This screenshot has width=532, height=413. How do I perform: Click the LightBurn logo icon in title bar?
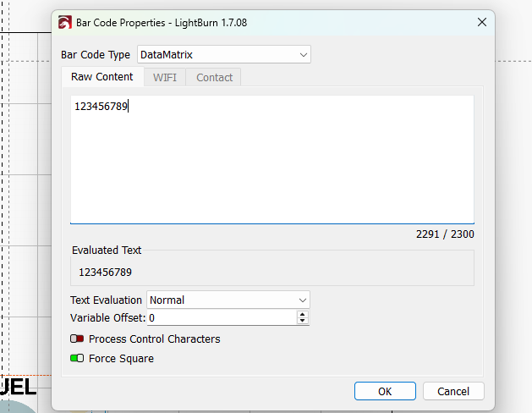pos(65,22)
